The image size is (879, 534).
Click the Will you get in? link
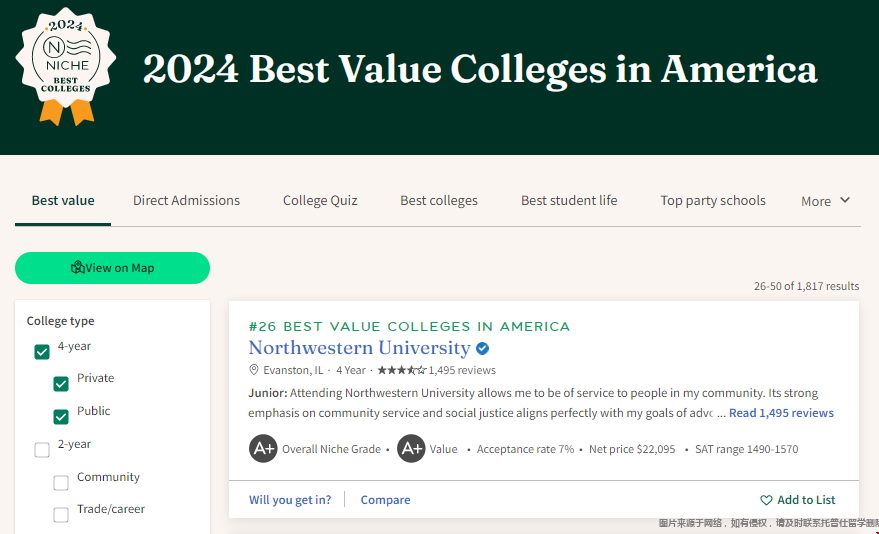coord(290,500)
